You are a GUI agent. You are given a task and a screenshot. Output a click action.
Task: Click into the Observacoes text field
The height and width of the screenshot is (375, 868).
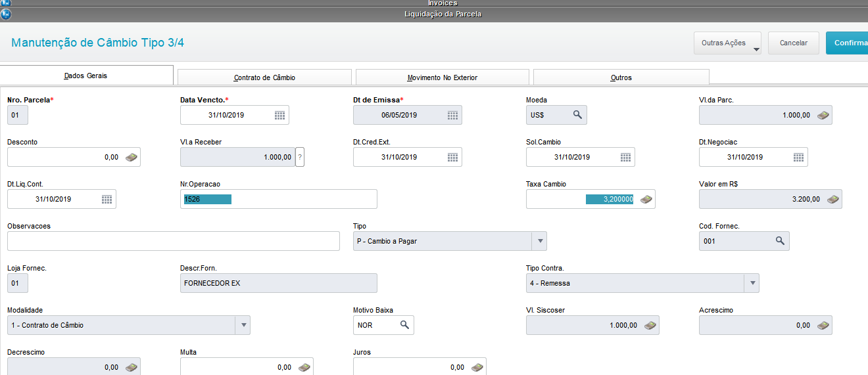pyautogui.click(x=174, y=241)
